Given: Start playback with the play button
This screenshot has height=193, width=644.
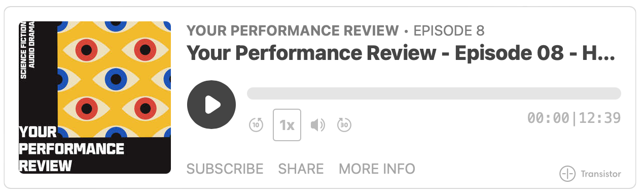Looking at the screenshot, I should (211, 105).
